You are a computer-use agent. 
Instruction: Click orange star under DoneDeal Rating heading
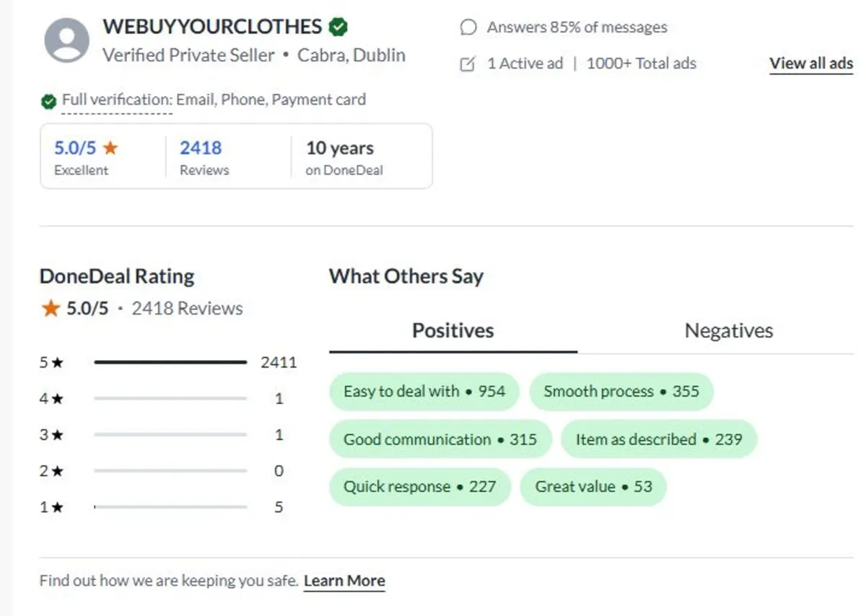[50, 309]
